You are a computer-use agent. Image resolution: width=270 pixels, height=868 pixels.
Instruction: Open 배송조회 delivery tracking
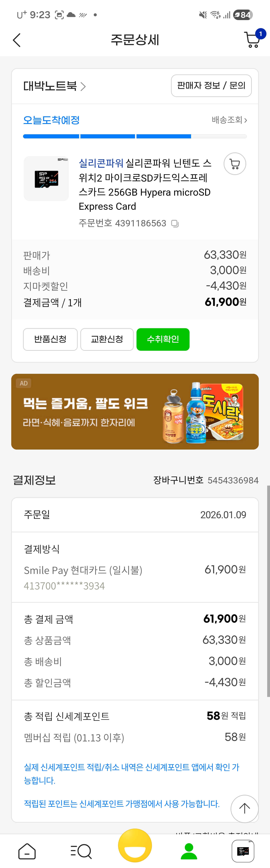[229, 120]
